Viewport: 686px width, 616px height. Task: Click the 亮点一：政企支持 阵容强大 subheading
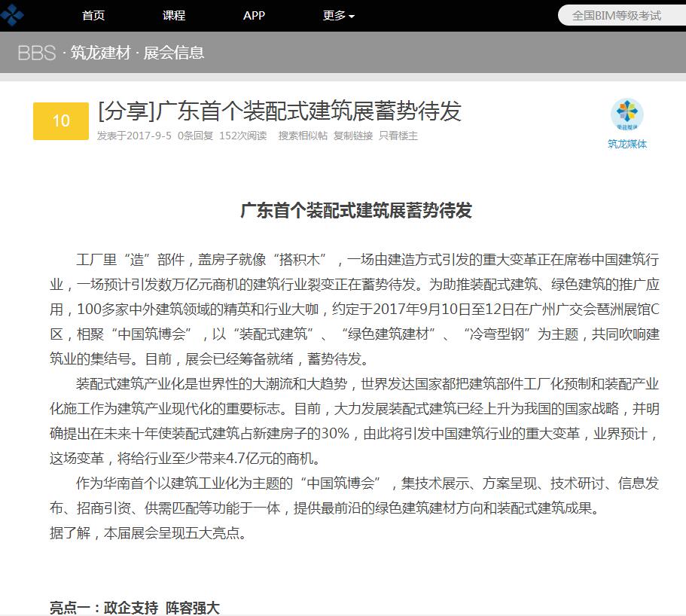click(134, 607)
